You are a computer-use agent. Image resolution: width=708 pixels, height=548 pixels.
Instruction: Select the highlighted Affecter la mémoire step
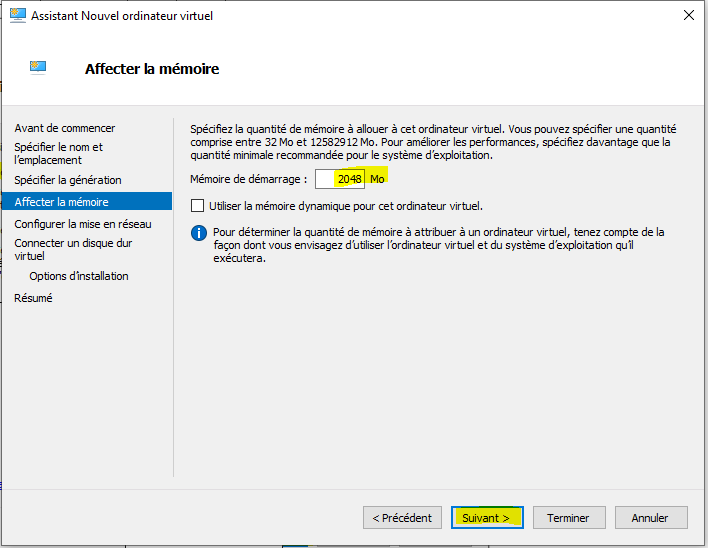87,201
